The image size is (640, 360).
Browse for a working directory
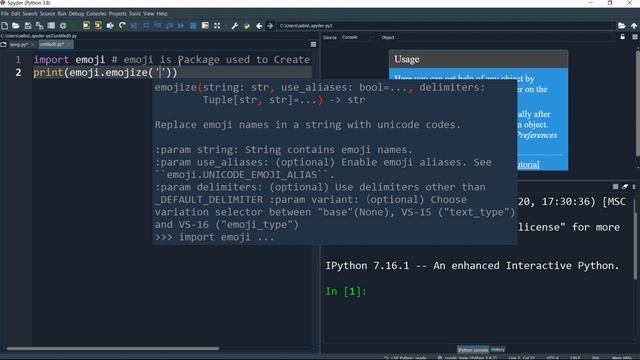coord(622,26)
